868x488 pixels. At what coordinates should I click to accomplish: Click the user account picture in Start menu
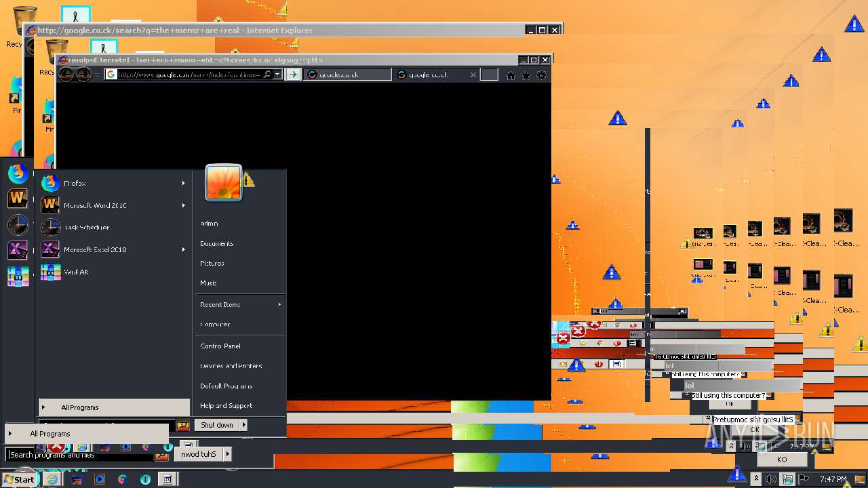(224, 183)
